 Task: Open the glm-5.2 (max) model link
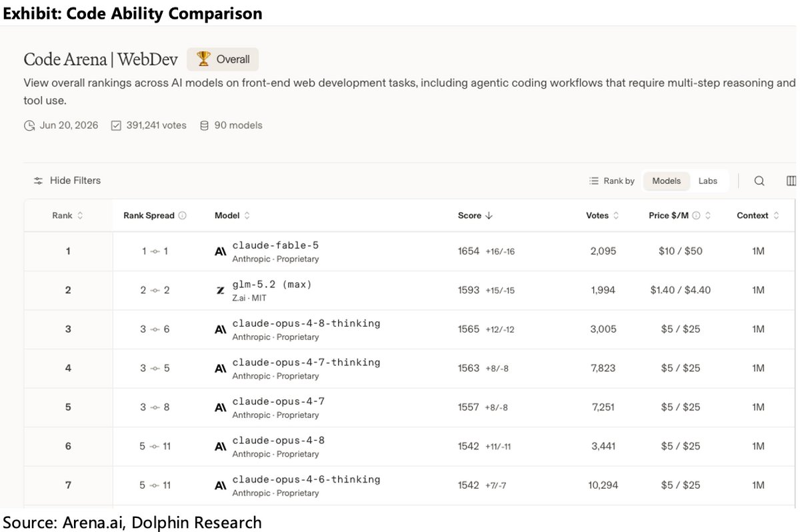(x=272, y=284)
